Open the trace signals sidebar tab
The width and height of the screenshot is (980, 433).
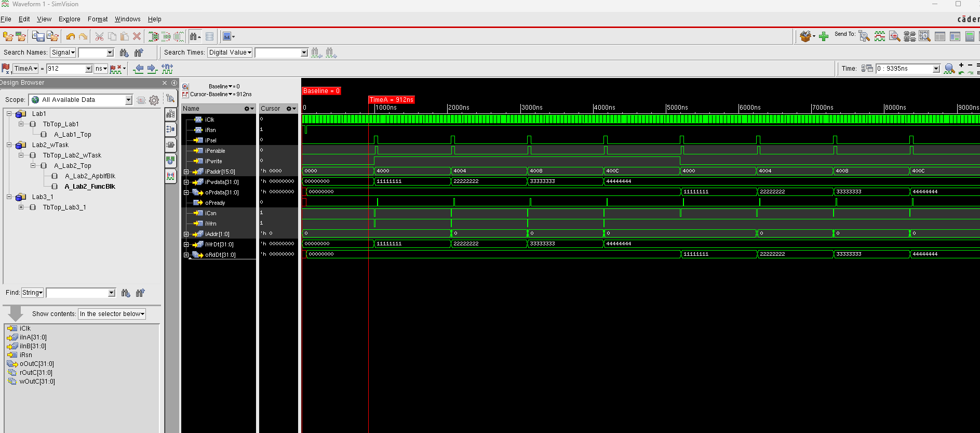pyautogui.click(x=170, y=129)
